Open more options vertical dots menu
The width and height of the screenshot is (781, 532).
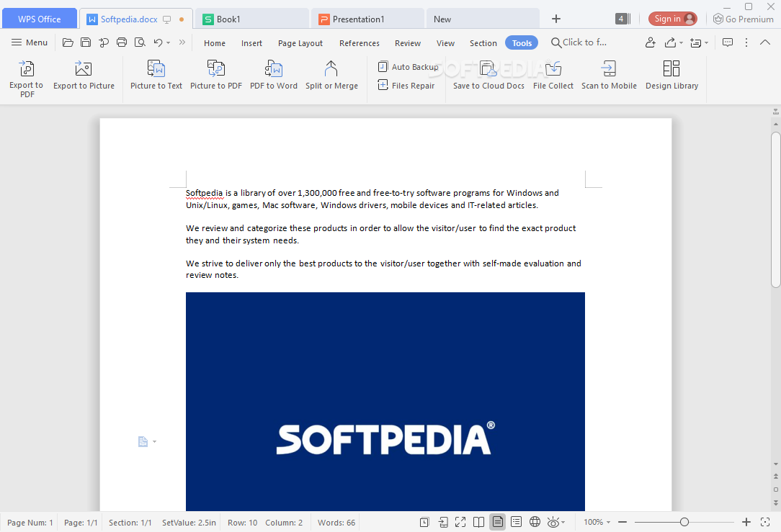(746, 42)
